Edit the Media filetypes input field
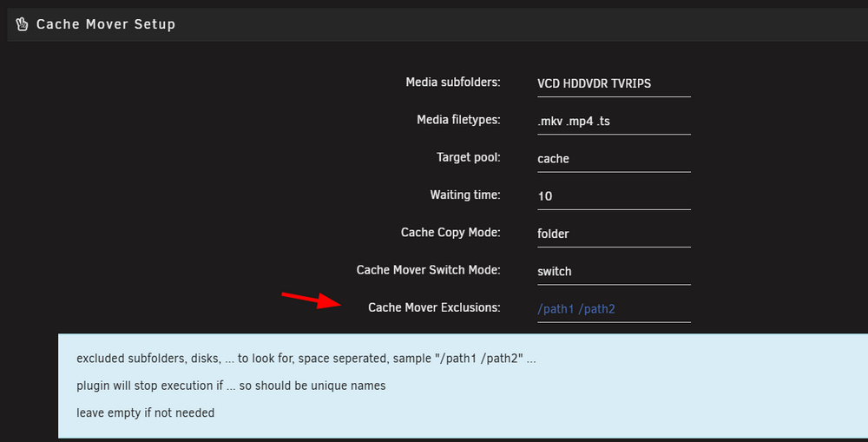Image resolution: width=868 pixels, height=442 pixels. [x=614, y=122]
